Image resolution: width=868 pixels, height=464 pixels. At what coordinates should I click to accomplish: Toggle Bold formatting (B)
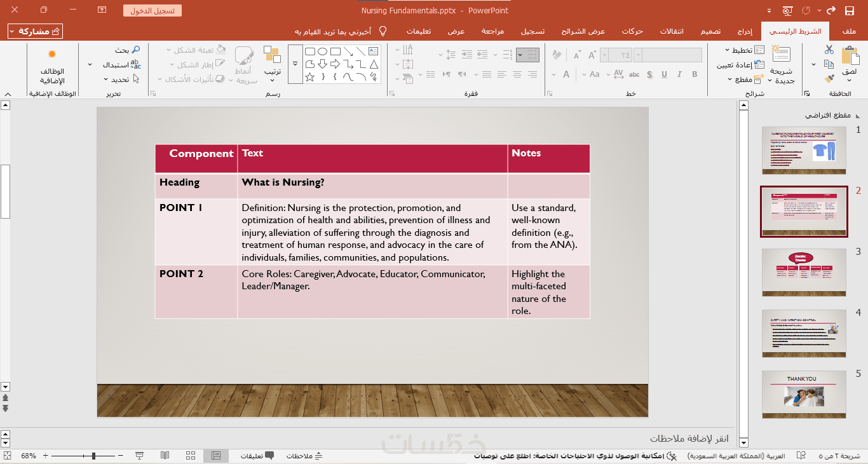[x=695, y=74]
